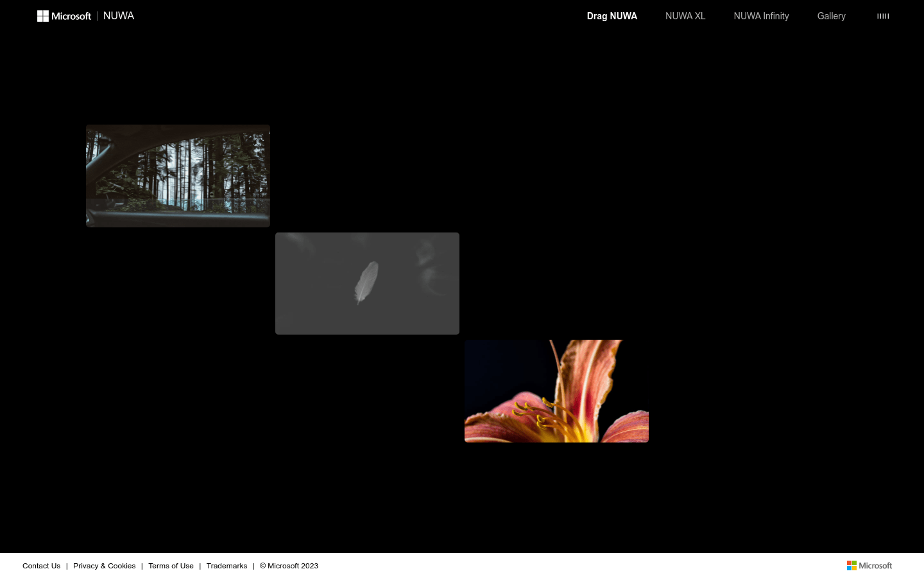Click the colored Microsoft squares icon in the footer
This screenshot has width=924, height=578.
tap(851, 566)
